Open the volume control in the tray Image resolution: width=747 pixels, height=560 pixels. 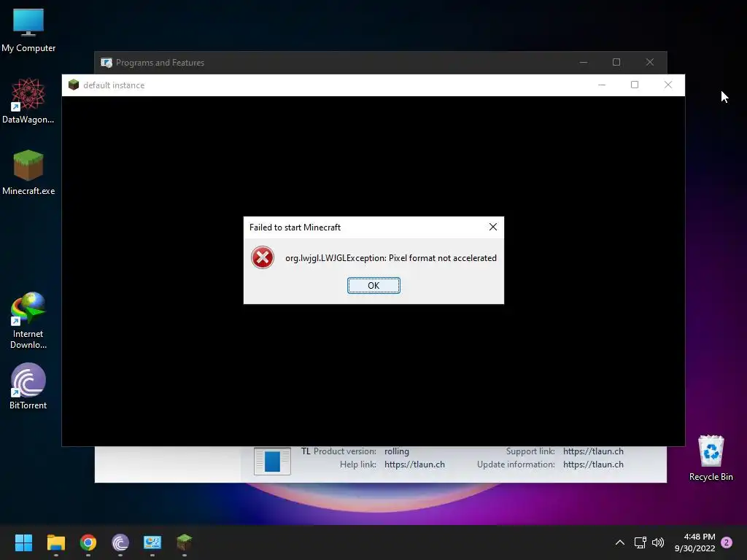[x=658, y=542]
